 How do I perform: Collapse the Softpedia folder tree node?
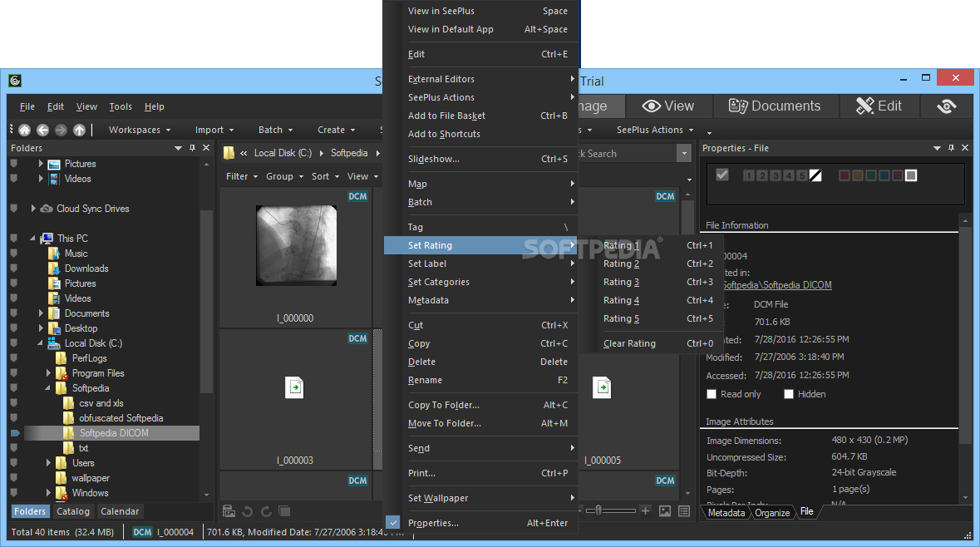tap(48, 388)
